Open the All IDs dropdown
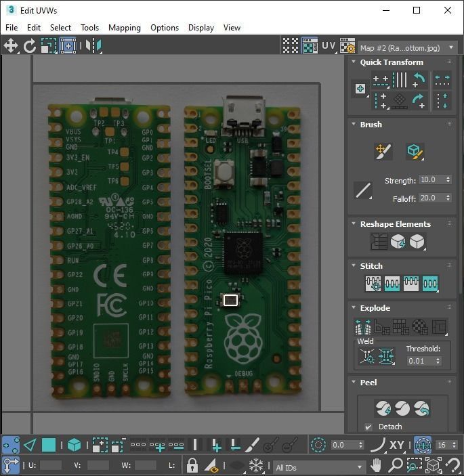 (x=318, y=467)
